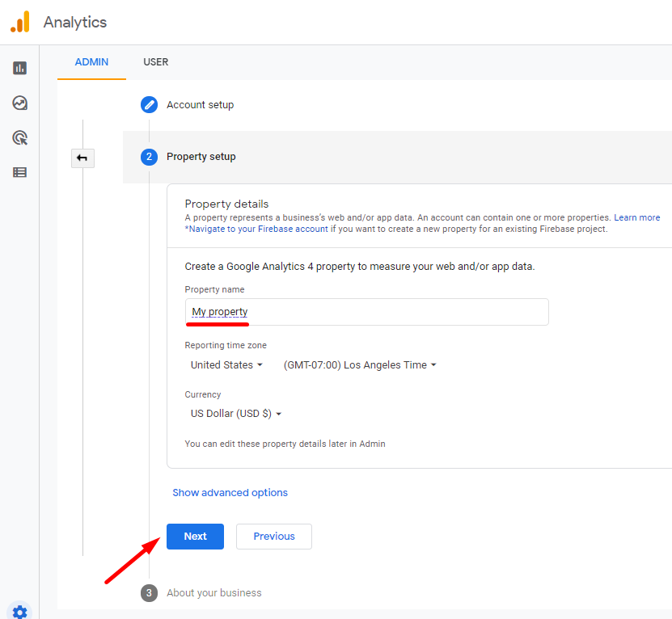
Task: Follow Navigate to your Firebase account link
Action: click(256, 229)
